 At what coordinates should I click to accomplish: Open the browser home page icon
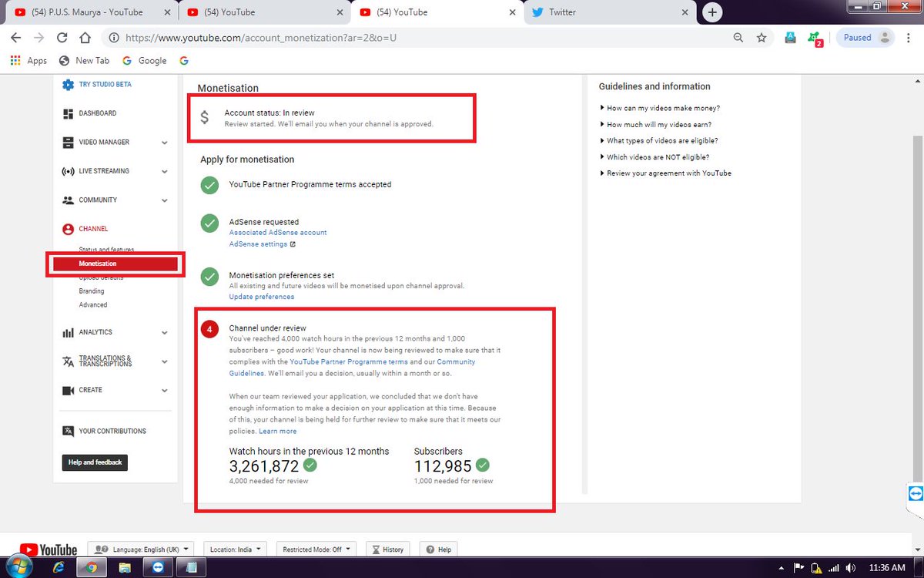pos(85,37)
